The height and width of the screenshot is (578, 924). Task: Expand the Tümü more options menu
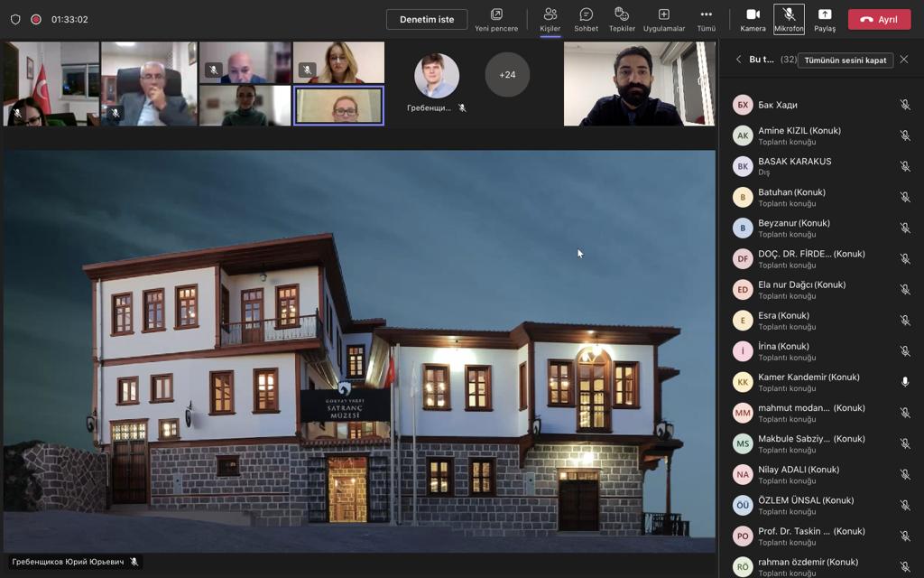pos(706,19)
